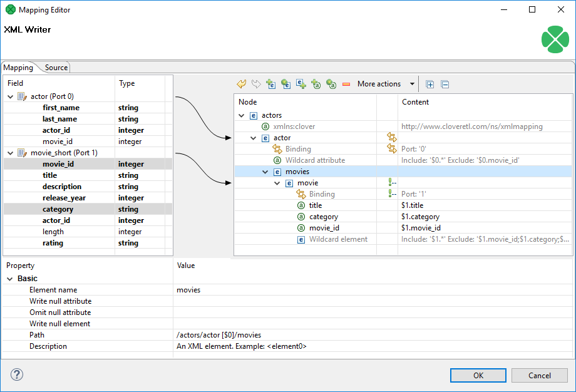The image size is (576, 392).
Task: Add a new attribute using the toolbar icon
Action: 316,83
